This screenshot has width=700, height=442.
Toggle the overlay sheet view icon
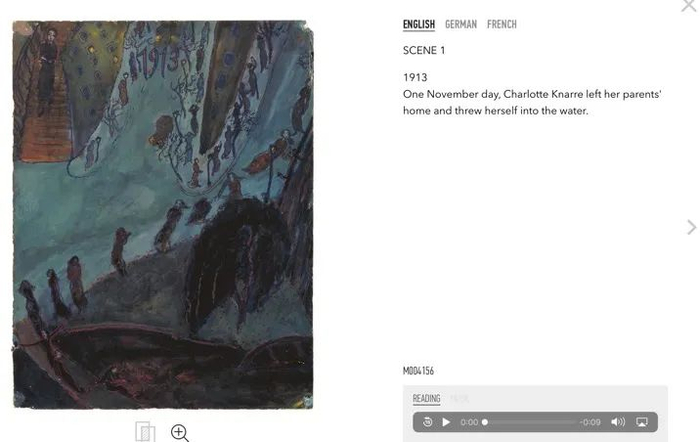point(145,432)
